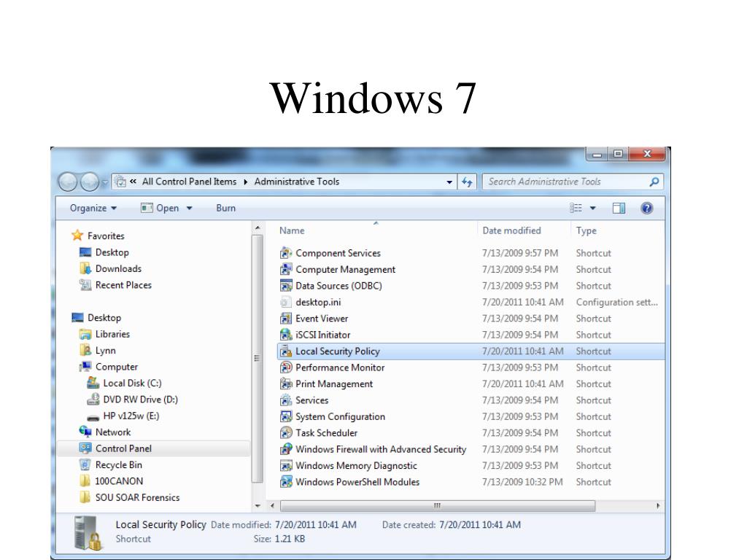The width and height of the screenshot is (747, 560).
Task: Select the Performance Monitor icon
Action: click(286, 367)
